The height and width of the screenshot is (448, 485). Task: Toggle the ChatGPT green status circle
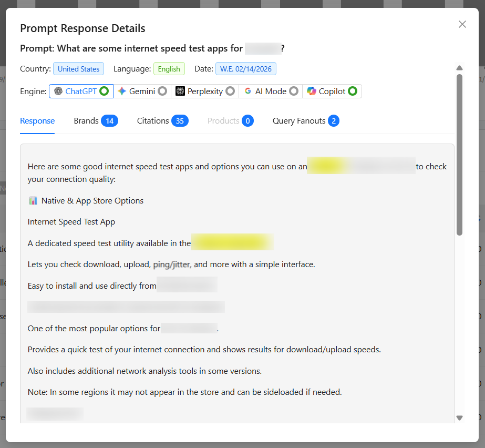[x=104, y=91]
